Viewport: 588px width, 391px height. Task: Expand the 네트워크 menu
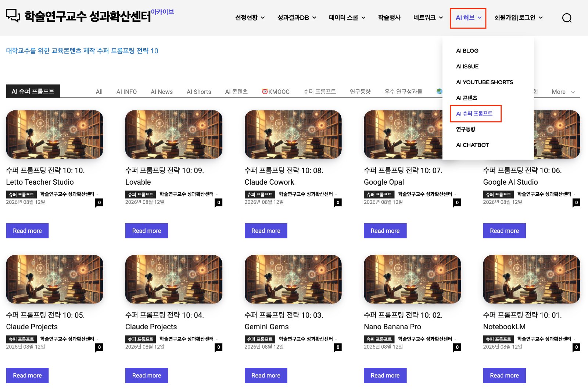tap(428, 18)
